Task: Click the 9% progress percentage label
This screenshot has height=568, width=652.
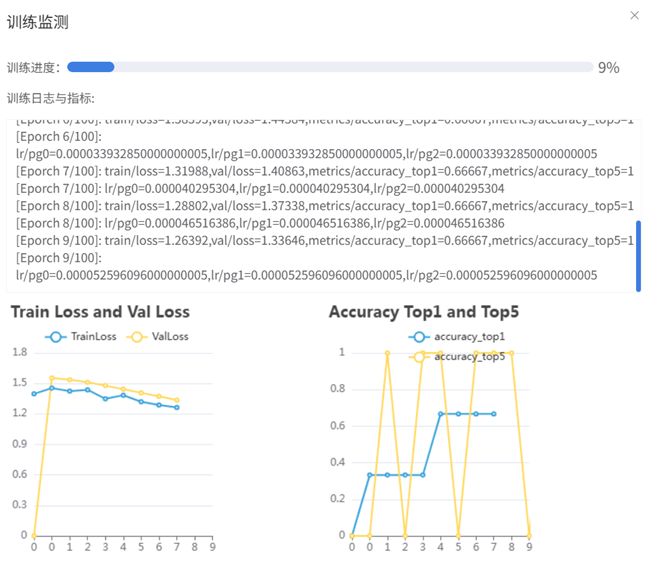Action: tap(608, 68)
